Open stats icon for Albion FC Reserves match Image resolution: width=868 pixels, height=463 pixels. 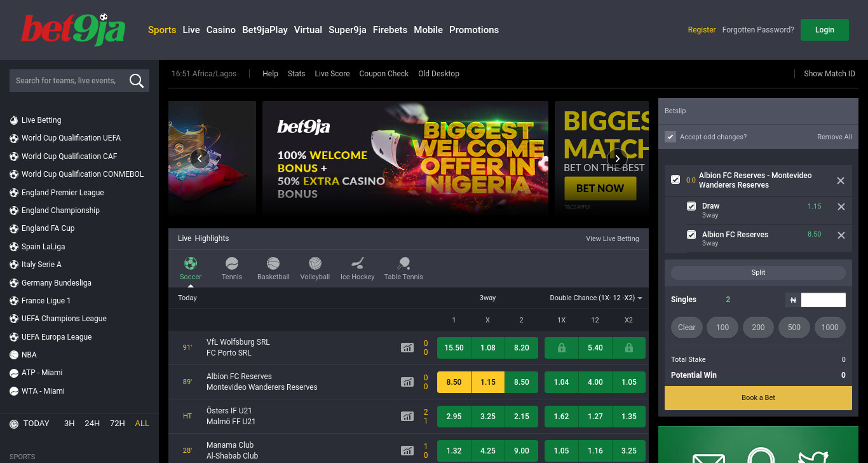point(407,382)
